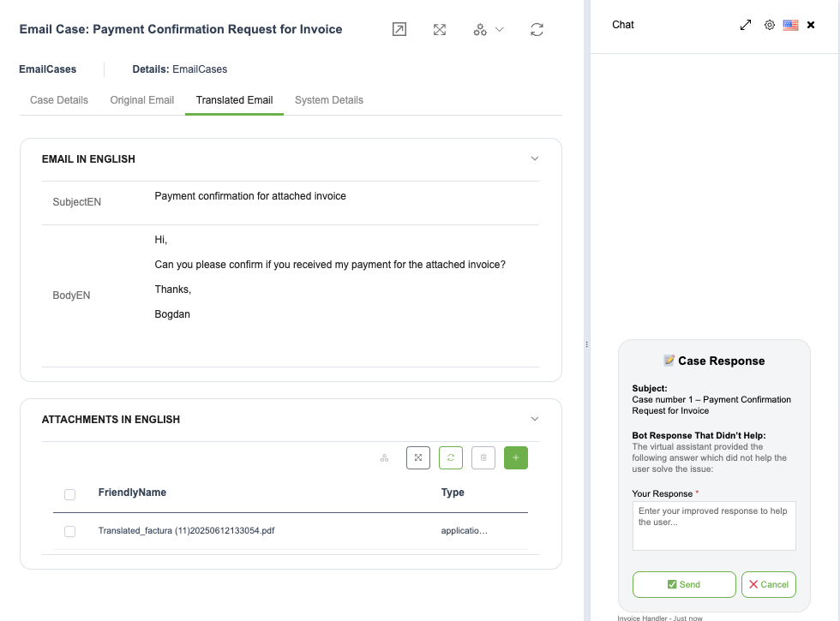Collapse the Attachments in English section
The width and height of the screenshot is (840, 621).
pos(535,419)
